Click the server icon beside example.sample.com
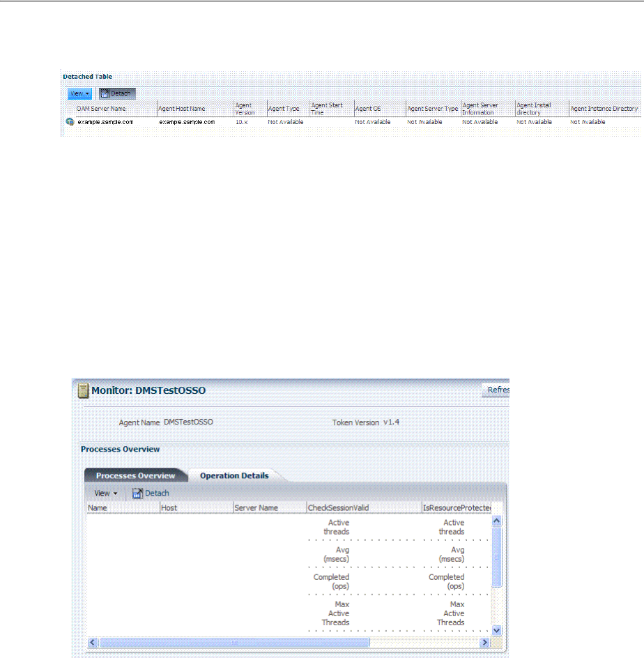 [x=70, y=122]
